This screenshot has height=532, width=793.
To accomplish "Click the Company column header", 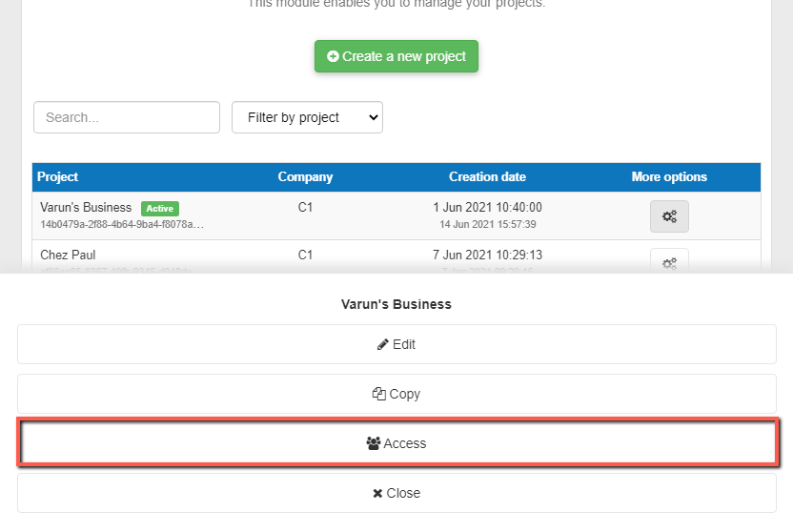I will pyautogui.click(x=305, y=177).
